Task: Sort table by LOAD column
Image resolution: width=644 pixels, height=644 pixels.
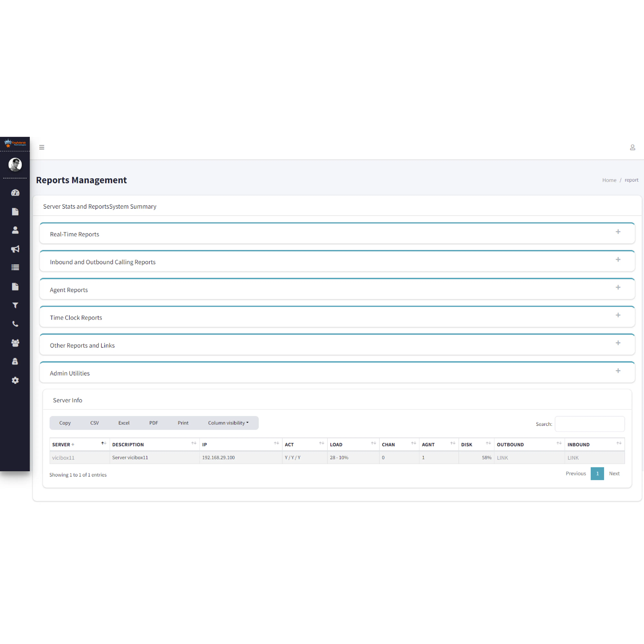Action: point(353,444)
